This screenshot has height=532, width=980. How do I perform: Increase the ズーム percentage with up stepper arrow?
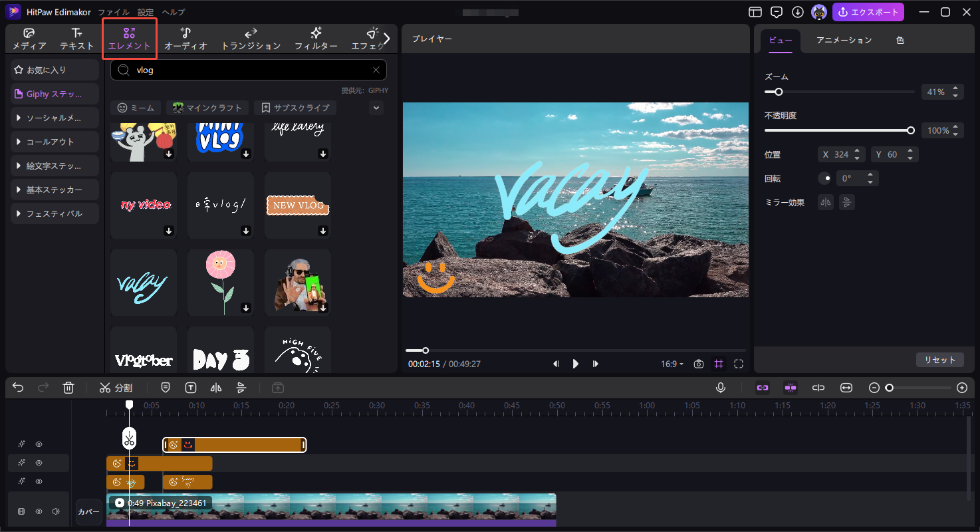955,88
